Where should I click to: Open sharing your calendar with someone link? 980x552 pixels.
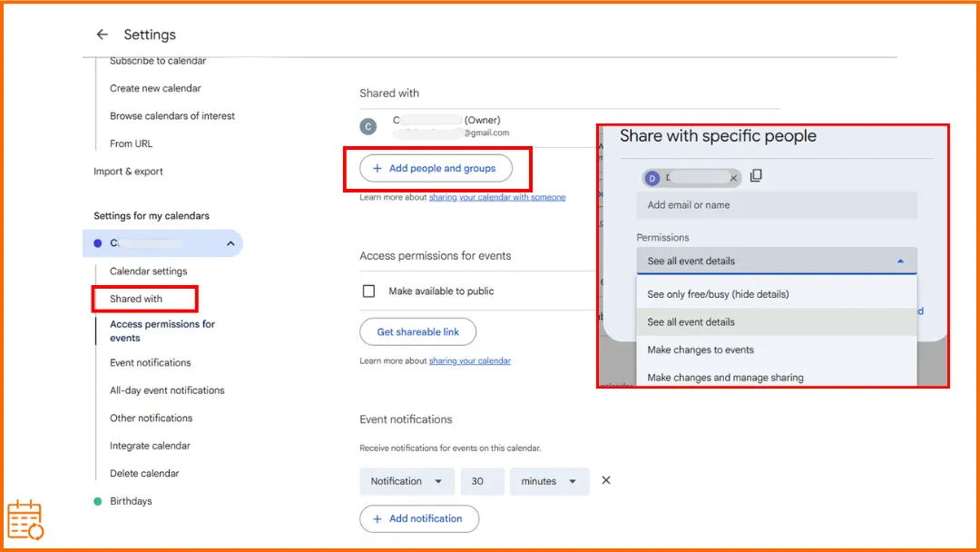pyautogui.click(x=497, y=197)
